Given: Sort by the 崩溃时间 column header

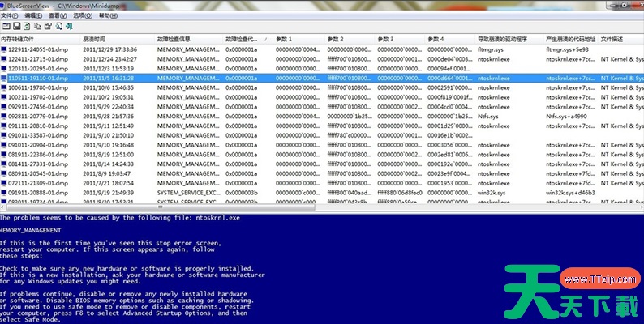Looking at the screenshot, I should click(x=94, y=39).
